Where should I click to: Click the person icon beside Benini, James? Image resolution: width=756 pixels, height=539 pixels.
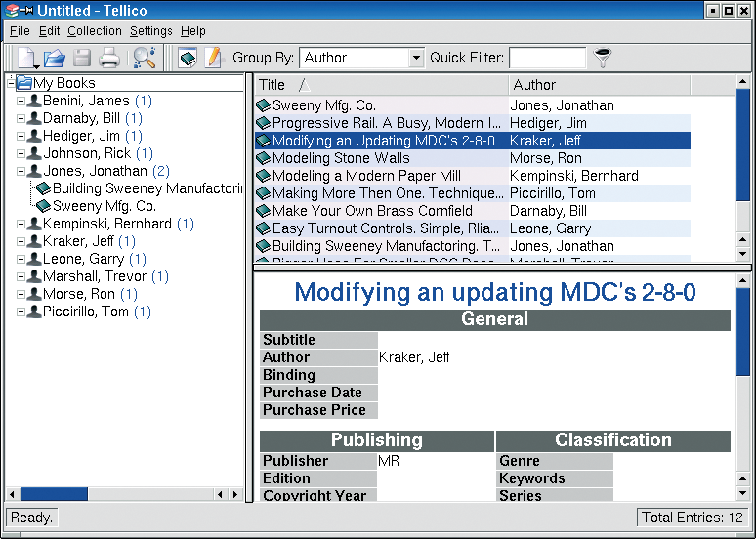[34, 101]
